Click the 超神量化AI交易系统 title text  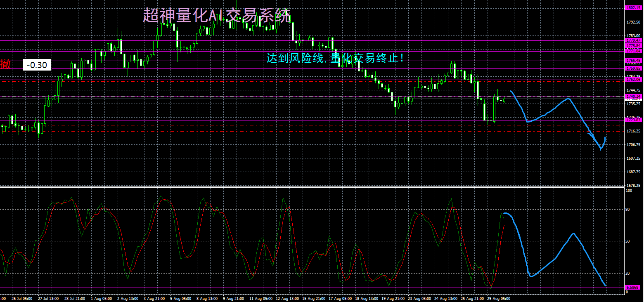click(x=217, y=16)
